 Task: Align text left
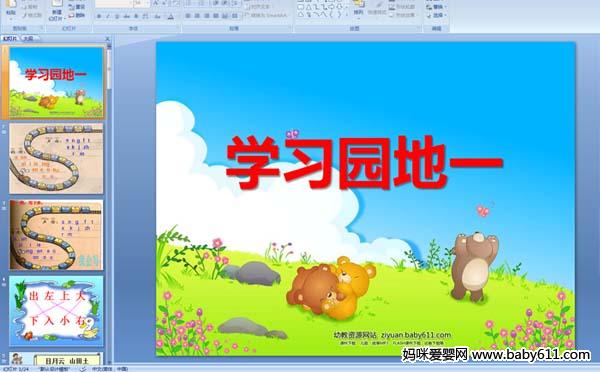188,16
